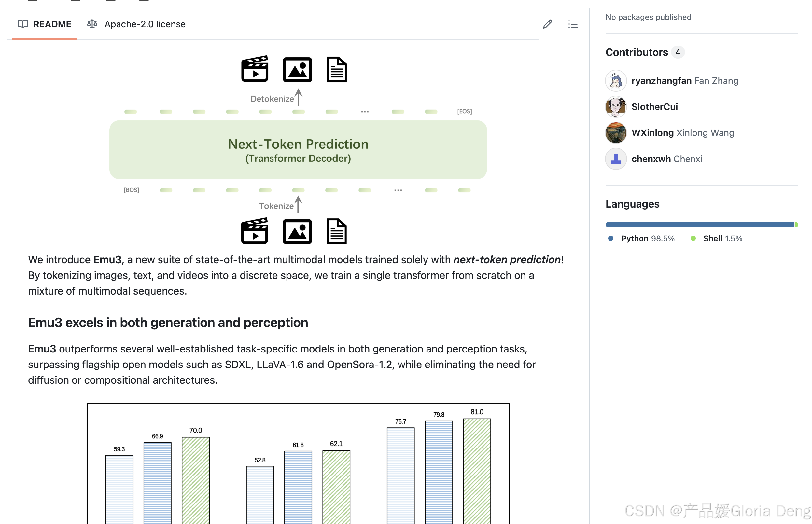Visit chenxwh Chenxi profile link
The width and height of the screenshot is (812, 524).
[667, 159]
